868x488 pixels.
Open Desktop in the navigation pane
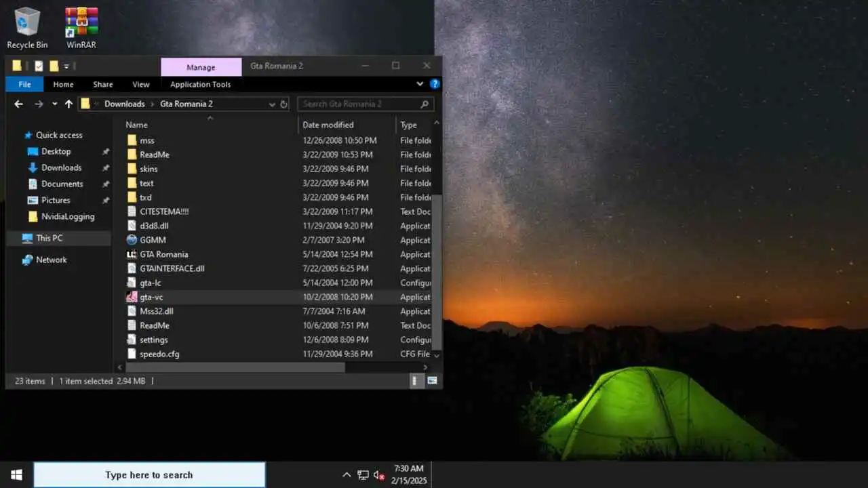pyautogui.click(x=56, y=151)
